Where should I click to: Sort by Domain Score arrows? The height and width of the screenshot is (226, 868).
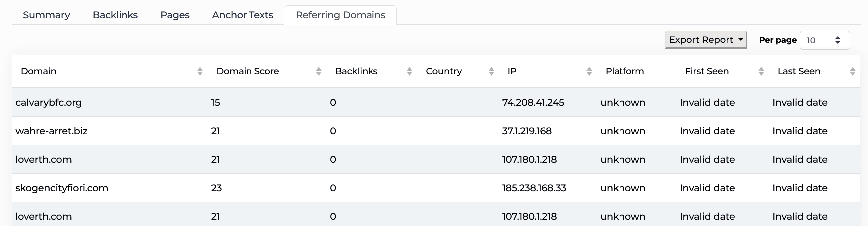pos(319,71)
